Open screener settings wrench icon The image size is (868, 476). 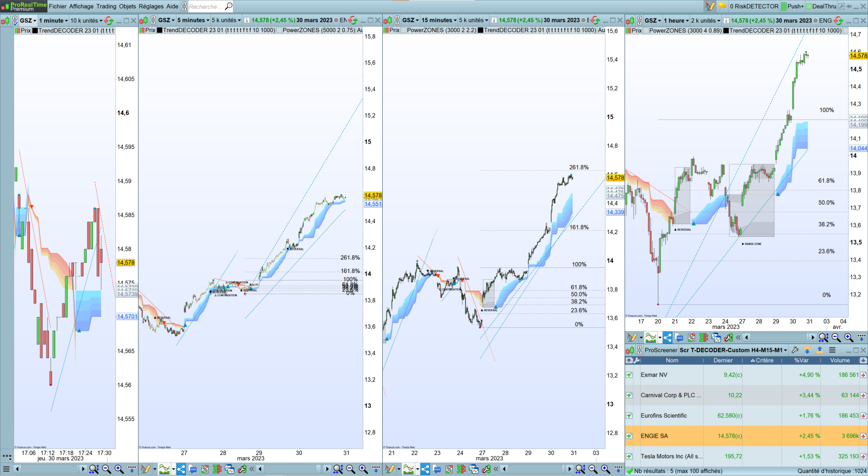coord(795,350)
